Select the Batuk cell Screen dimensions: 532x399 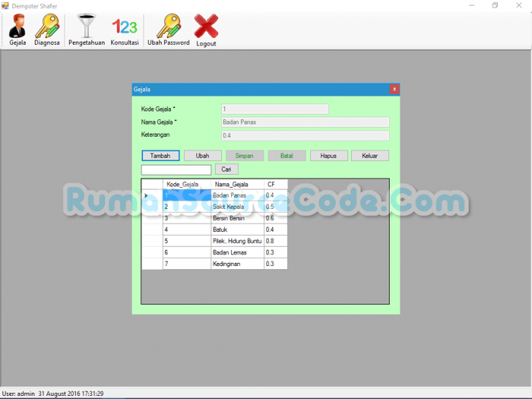pos(237,230)
